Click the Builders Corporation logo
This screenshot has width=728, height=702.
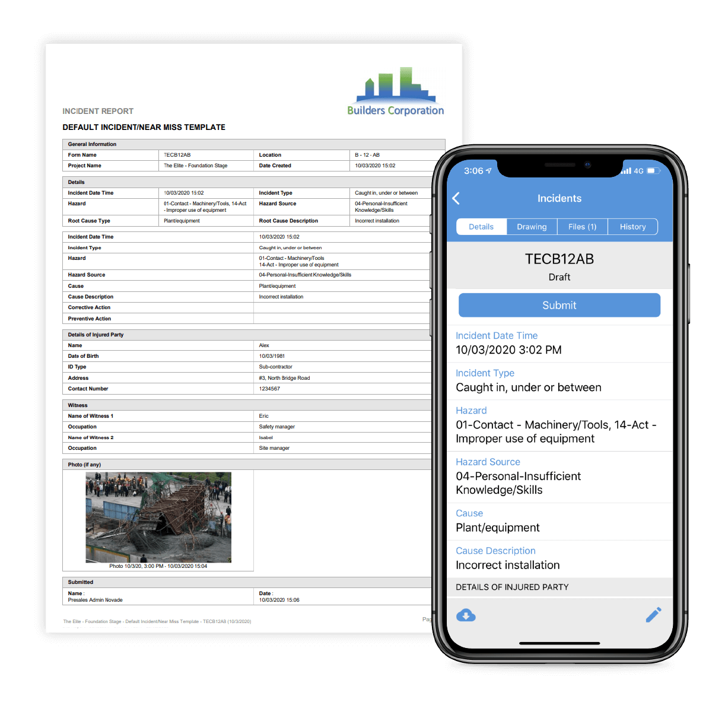click(x=395, y=90)
